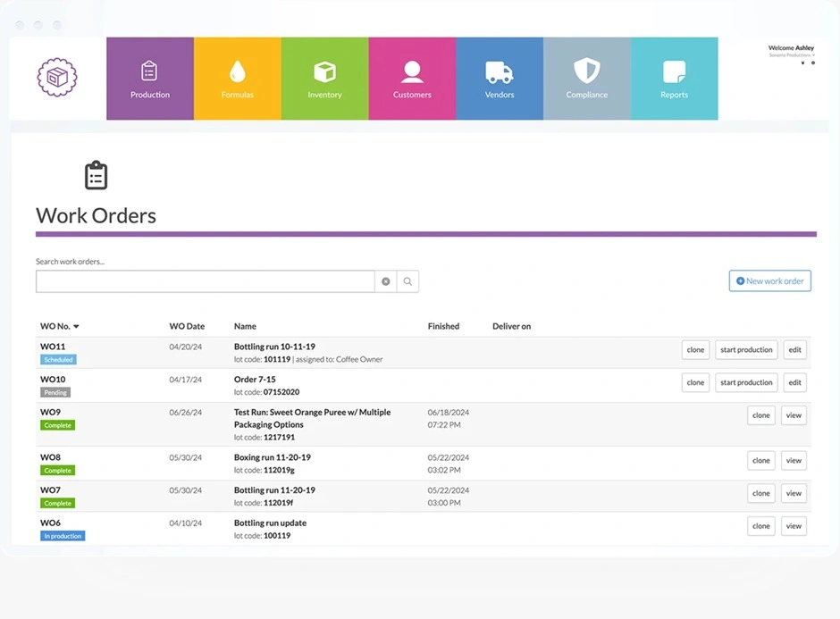Image resolution: width=840 pixels, height=619 pixels.
Task: Click the magnifying glass search button
Action: [x=407, y=281]
